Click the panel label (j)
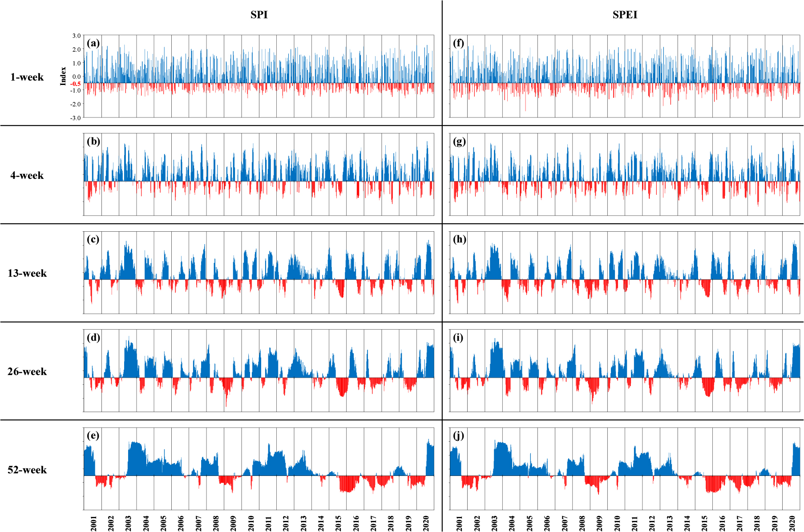 pyautogui.click(x=458, y=435)
